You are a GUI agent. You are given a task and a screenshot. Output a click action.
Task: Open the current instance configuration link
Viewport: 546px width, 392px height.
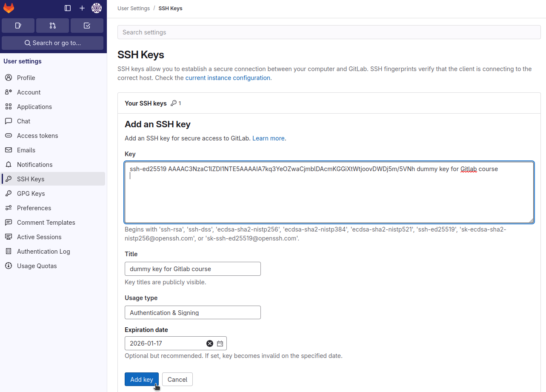click(x=228, y=78)
